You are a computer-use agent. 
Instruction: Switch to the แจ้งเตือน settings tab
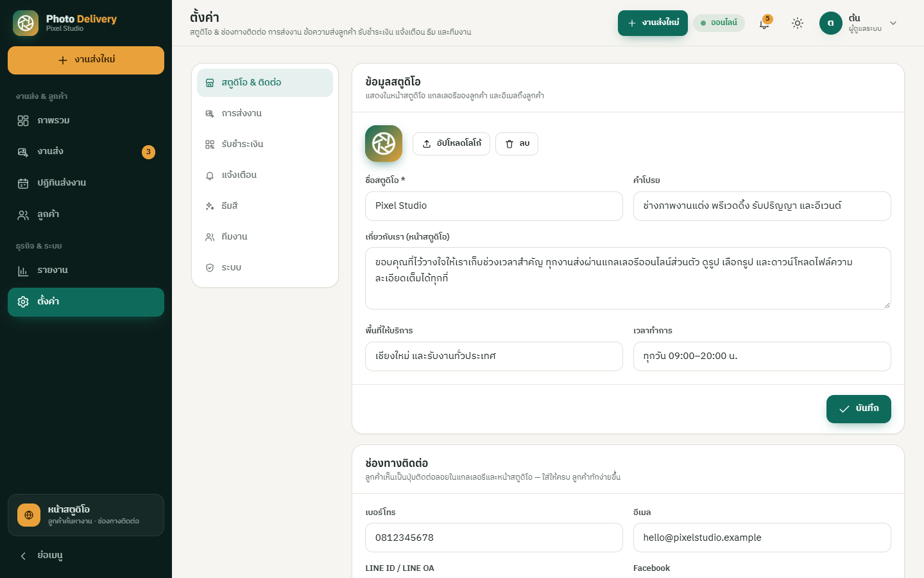pyautogui.click(x=265, y=175)
